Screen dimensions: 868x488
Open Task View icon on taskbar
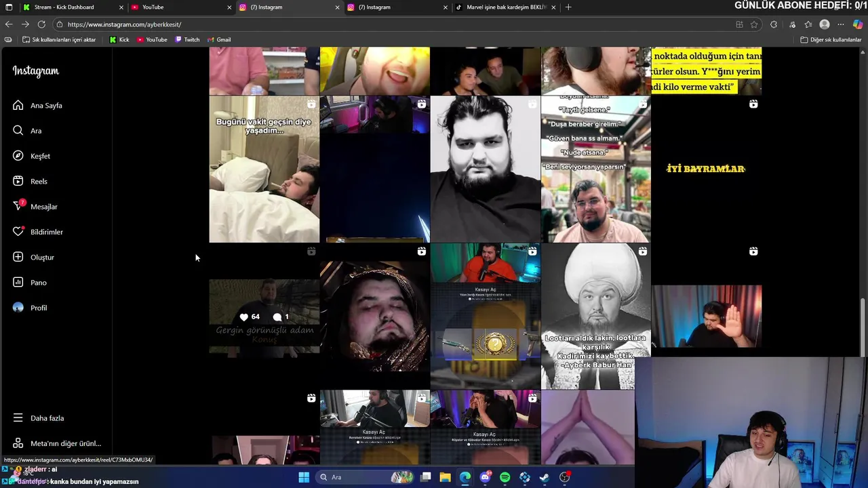(426, 477)
